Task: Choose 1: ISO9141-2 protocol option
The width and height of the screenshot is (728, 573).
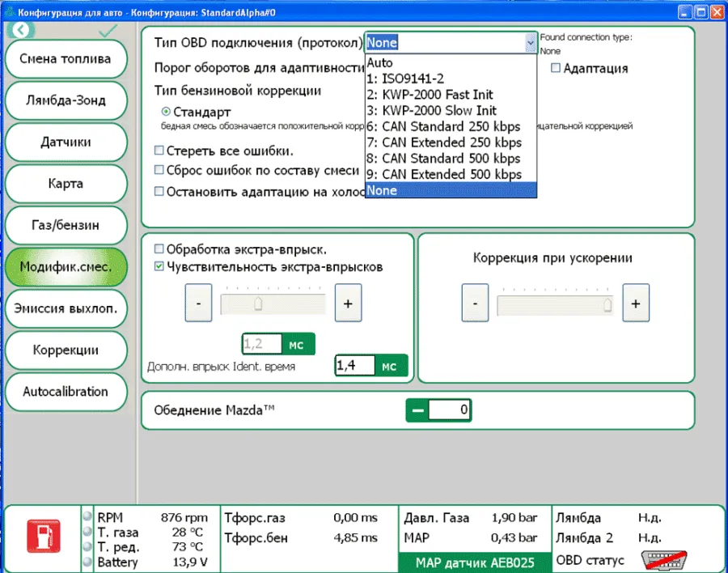Action: 451,79
